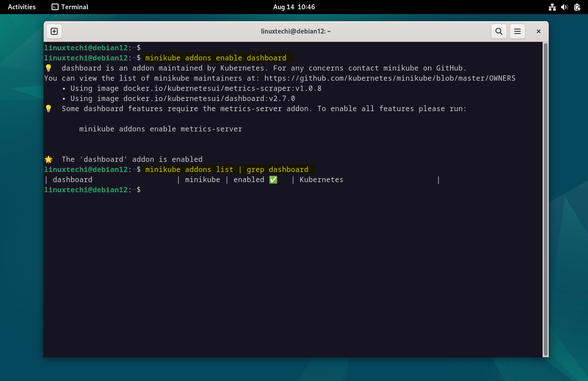Click the terminal scrollbar
Screen dimensions: 588x381
coord(546,199)
